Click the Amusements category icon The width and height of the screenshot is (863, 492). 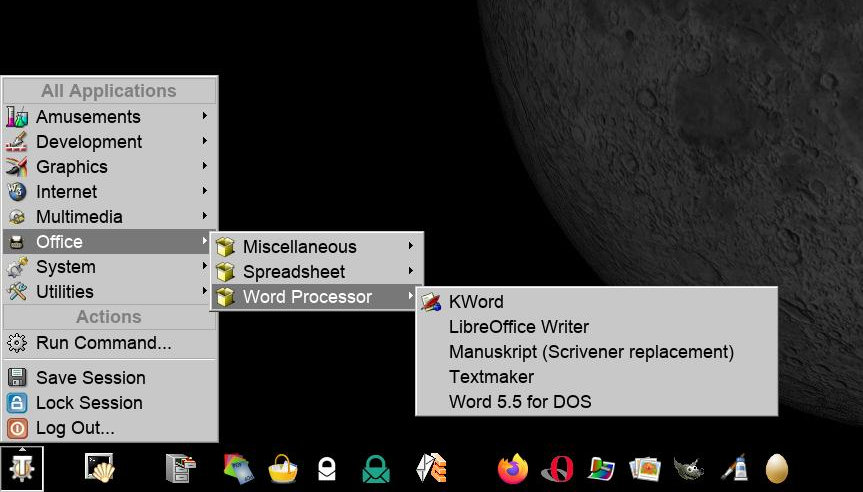17,117
